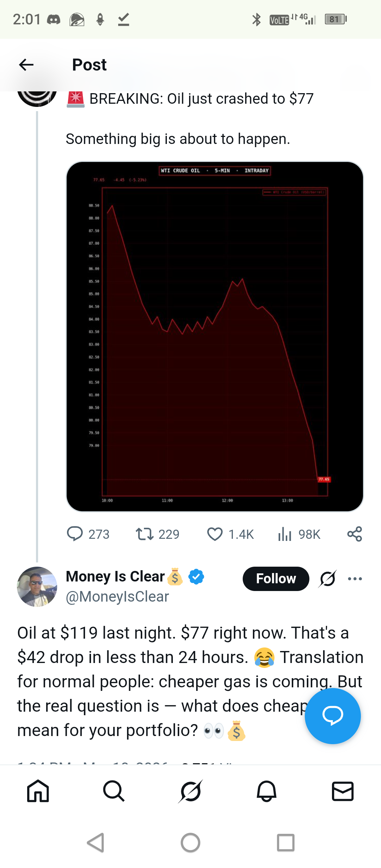Open Money Is Clear profile picture
Viewport: 381px width, 868px height.
click(x=37, y=586)
